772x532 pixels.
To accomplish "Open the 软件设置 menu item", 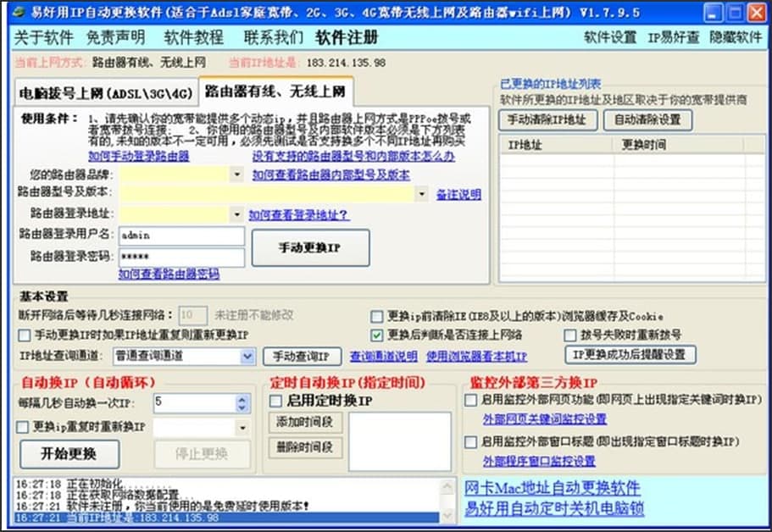I will coord(610,37).
